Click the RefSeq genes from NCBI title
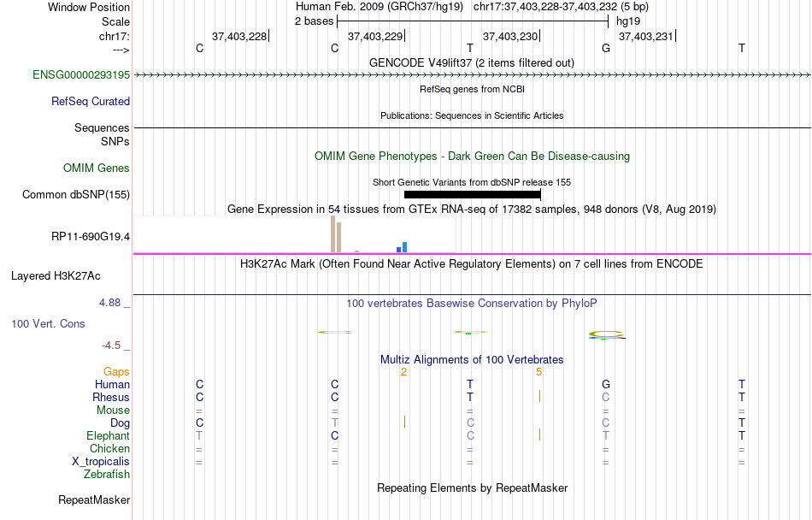Screen dimensions: 812x520 472,89
